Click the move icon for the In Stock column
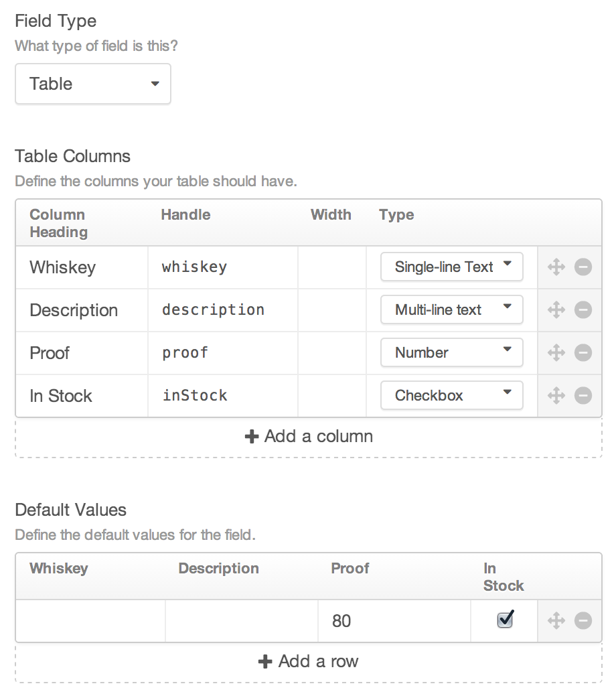This screenshot has height=698, width=616. [556, 396]
